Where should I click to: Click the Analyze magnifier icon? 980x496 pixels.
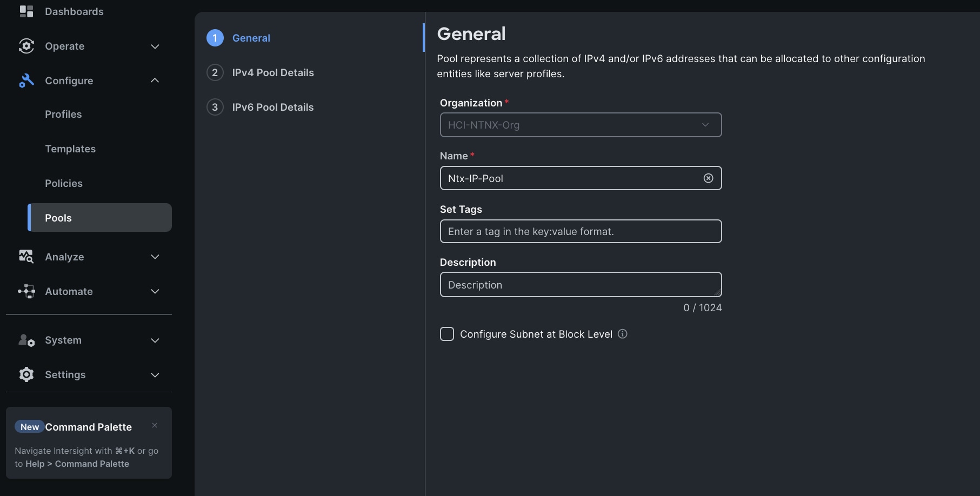coord(26,257)
